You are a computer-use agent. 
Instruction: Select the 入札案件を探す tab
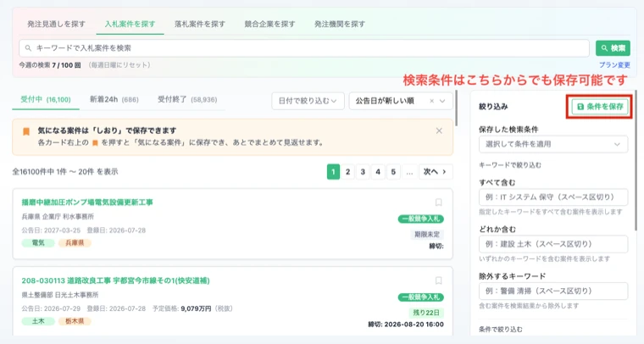pyautogui.click(x=130, y=24)
